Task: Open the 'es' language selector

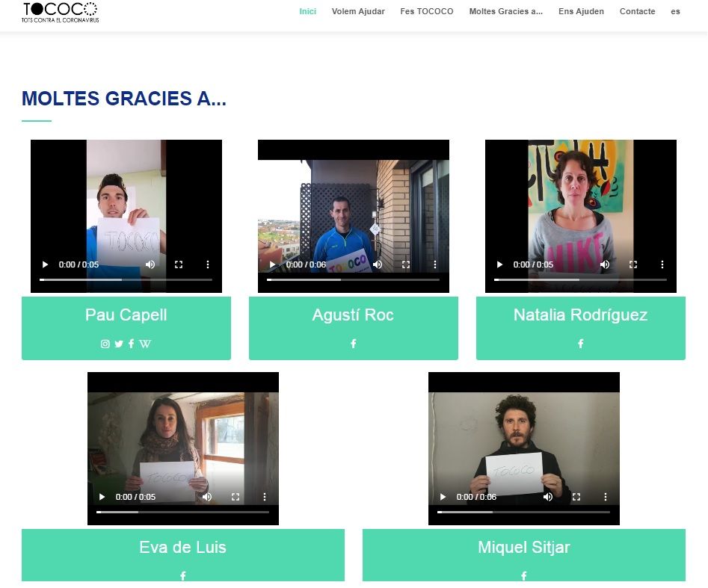Action: pos(676,11)
